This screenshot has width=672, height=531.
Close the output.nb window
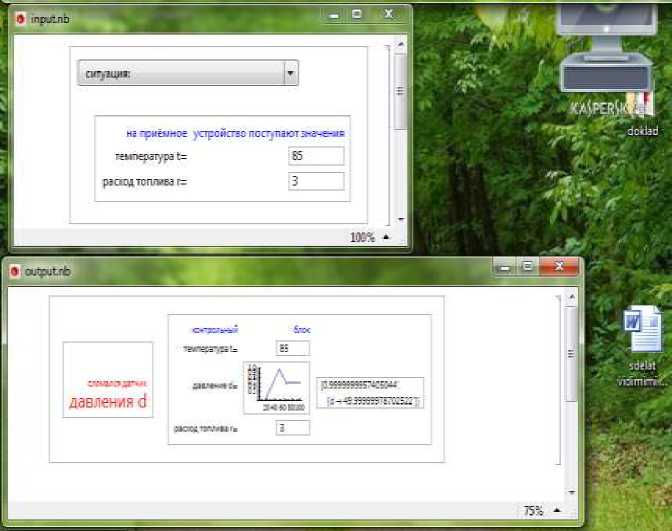point(559,267)
